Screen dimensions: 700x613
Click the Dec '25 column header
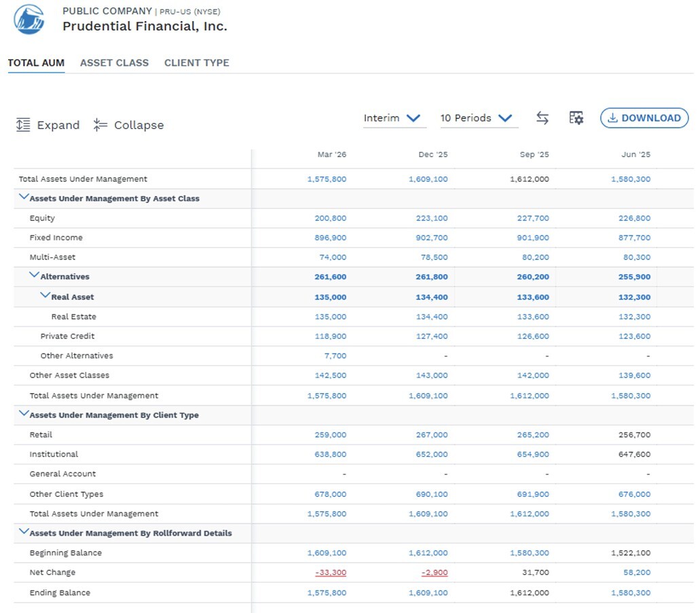[x=433, y=155]
